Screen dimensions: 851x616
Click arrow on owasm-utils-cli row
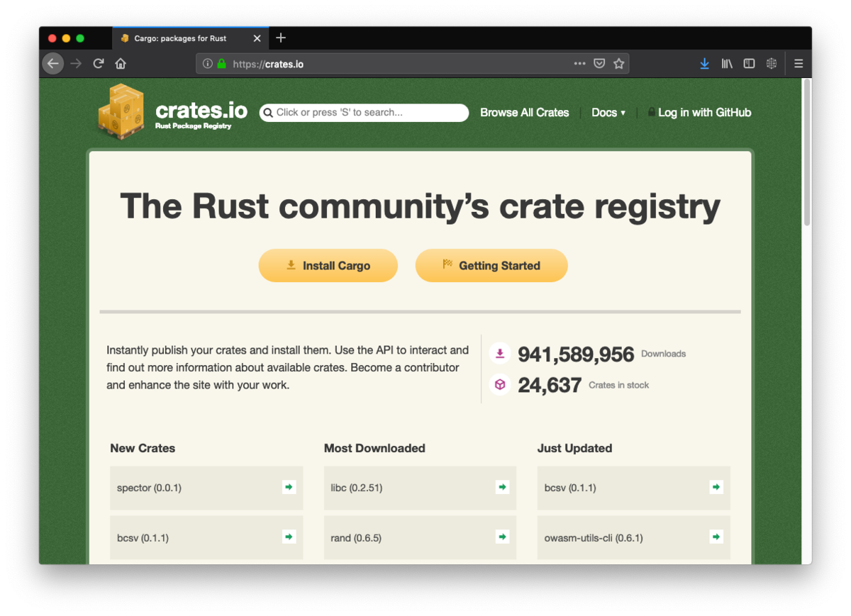[x=716, y=537]
